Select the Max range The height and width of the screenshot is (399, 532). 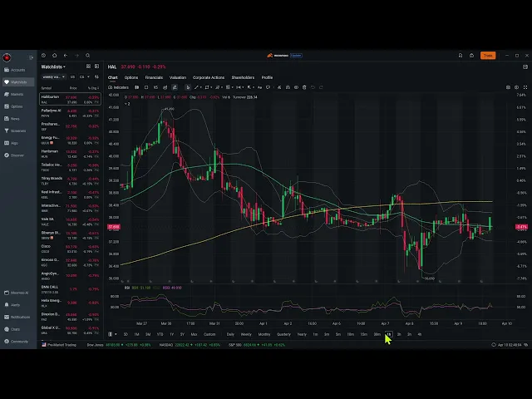pyautogui.click(x=194, y=334)
